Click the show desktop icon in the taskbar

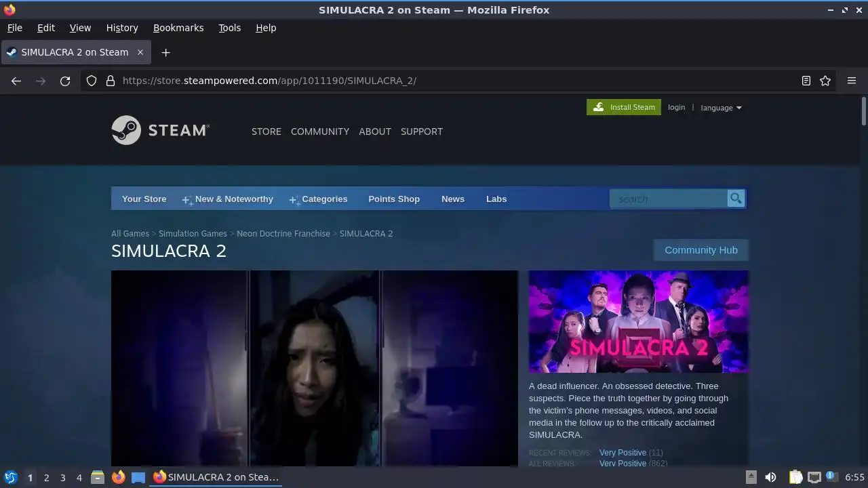pyautogui.click(x=138, y=477)
